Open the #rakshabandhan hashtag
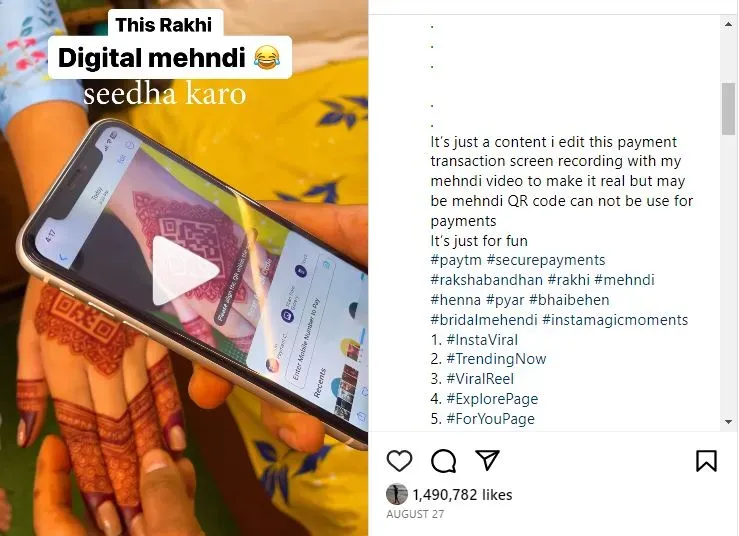Image resolution: width=739 pixels, height=536 pixels. tap(486, 280)
